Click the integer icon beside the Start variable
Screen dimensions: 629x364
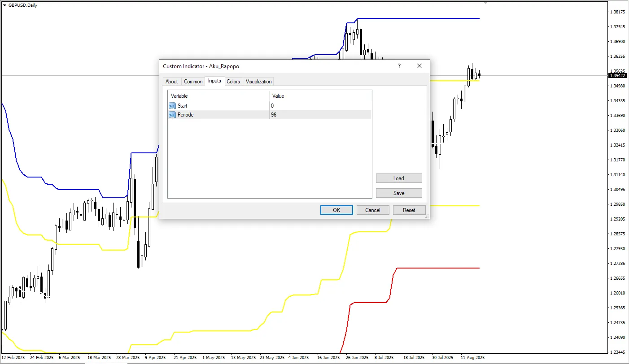(x=172, y=106)
